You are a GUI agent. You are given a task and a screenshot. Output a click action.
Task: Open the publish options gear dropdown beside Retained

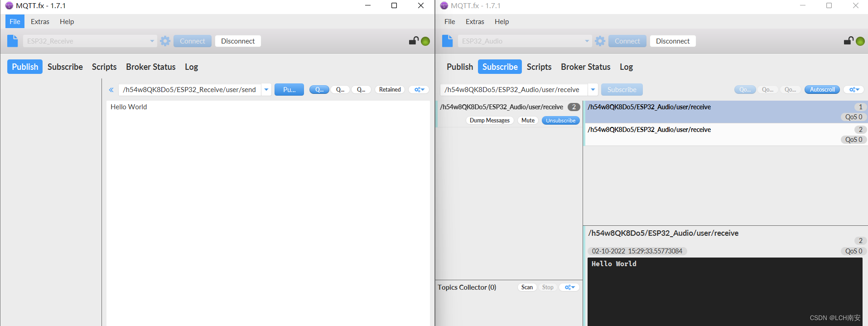pyautogui.click(x=419, y=90)
